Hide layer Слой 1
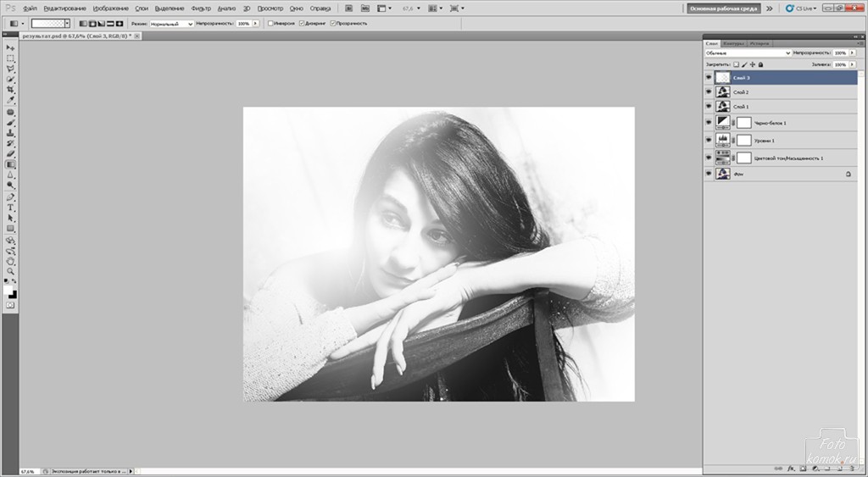This screenshot has height=477, width=868. tap(709, 106)
